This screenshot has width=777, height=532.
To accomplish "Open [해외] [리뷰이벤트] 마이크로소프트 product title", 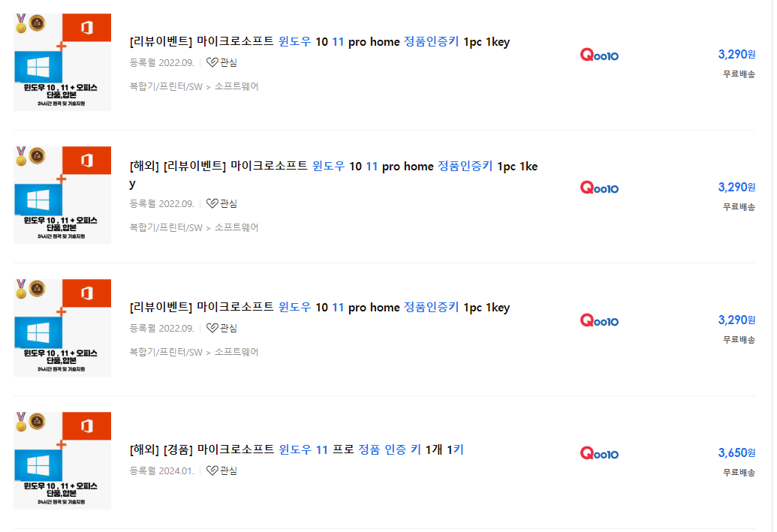I will click(333, 174).
